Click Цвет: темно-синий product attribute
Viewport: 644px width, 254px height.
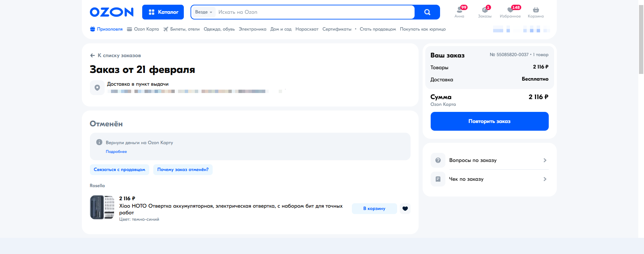[139, 219]
